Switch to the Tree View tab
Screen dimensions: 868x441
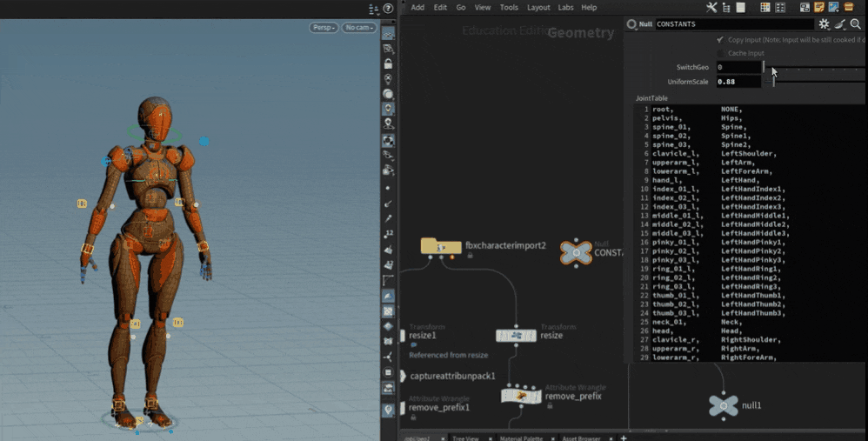(465, 438)
